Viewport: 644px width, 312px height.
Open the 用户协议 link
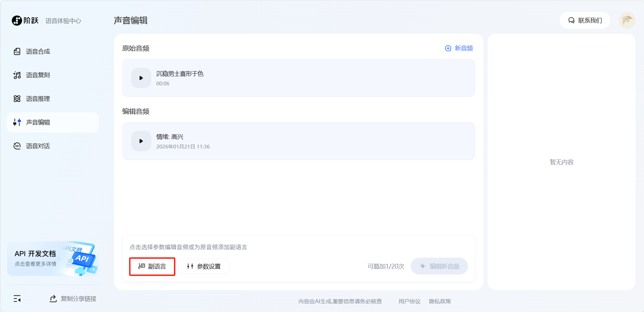[409, 301]
